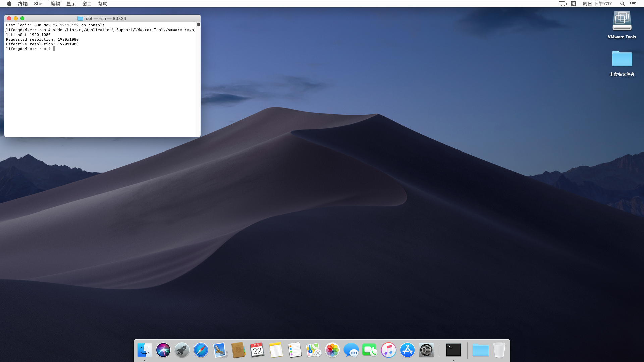Show Notification Center list icon
The height and width of the screenshot is (362, 644).
(633, 4)
